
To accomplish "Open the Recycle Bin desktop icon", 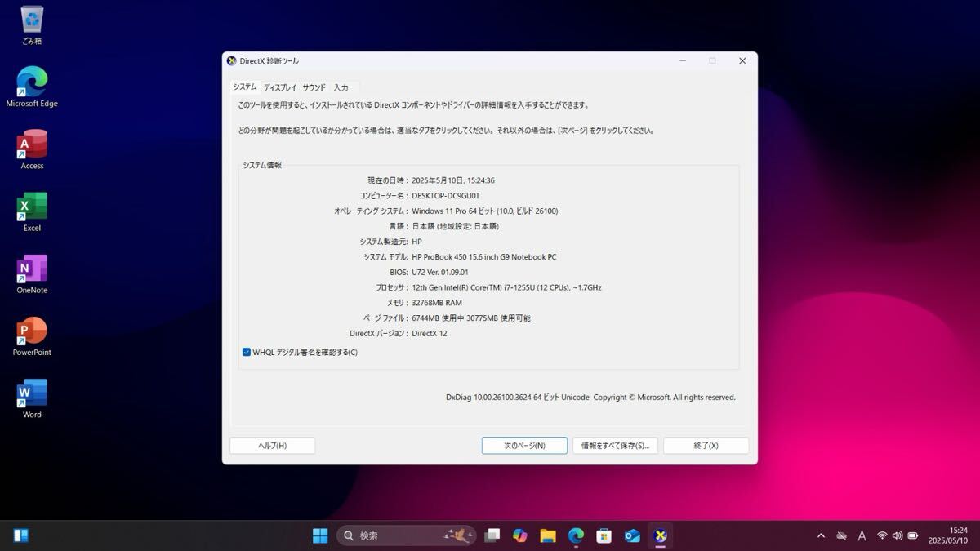I will click(32, 24).
